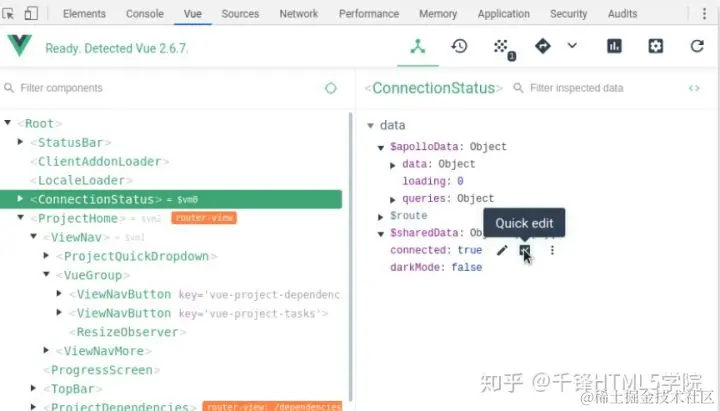Click the loading: 0 value
This screenshot has width=720, height=411.
click(x=460, y=181)
